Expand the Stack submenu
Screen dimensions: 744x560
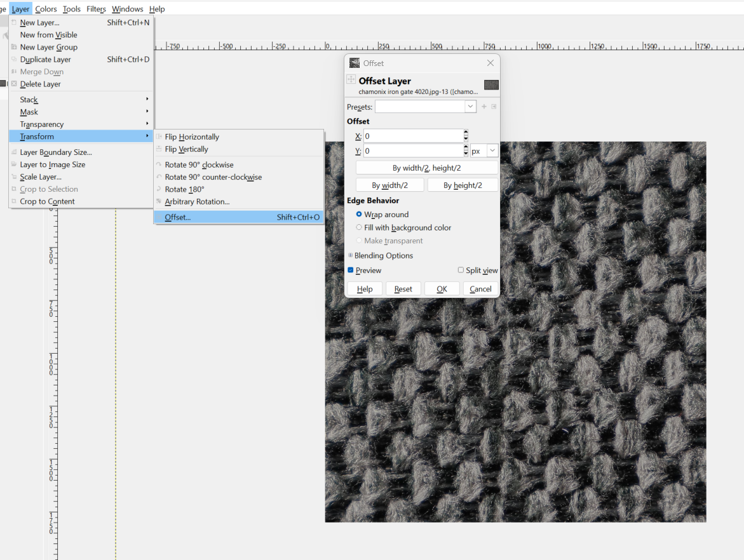click(x=81, y=100)
